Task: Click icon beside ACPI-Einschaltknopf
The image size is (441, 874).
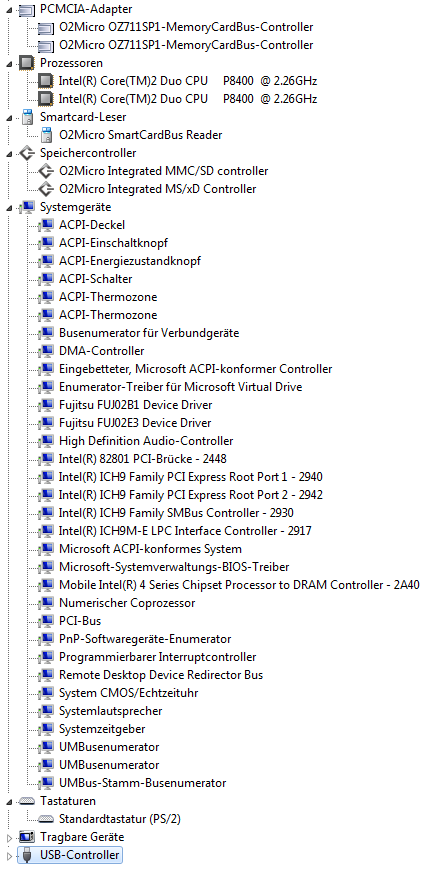Action: [46, 242]
